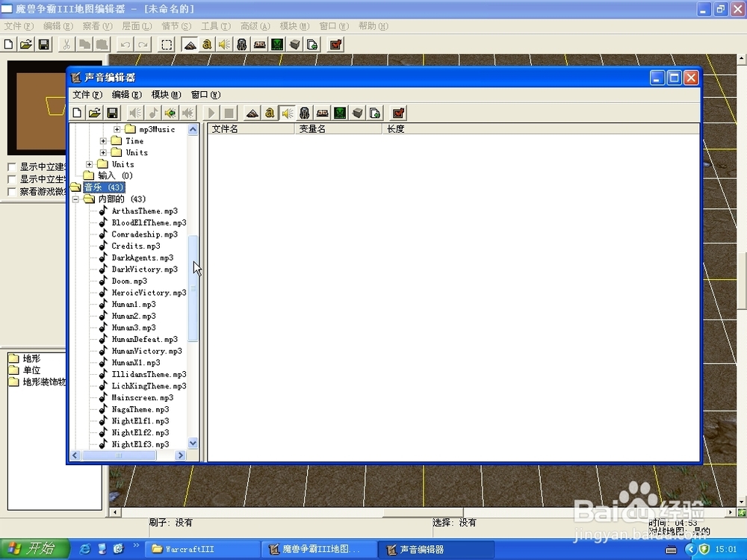Click Campaign Editor icon in main editor toolbar
The width and height of the screenshot is (747, 560).
(260, 45)
